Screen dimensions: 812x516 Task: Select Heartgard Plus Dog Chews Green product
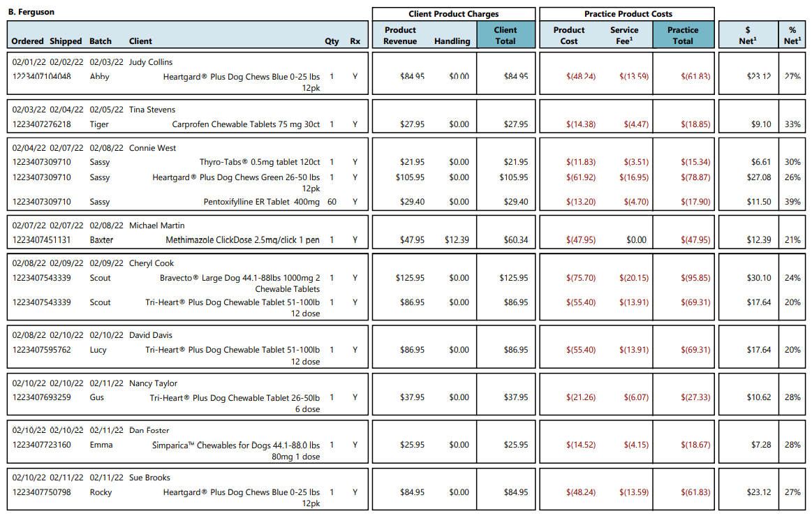pos(236,183)
